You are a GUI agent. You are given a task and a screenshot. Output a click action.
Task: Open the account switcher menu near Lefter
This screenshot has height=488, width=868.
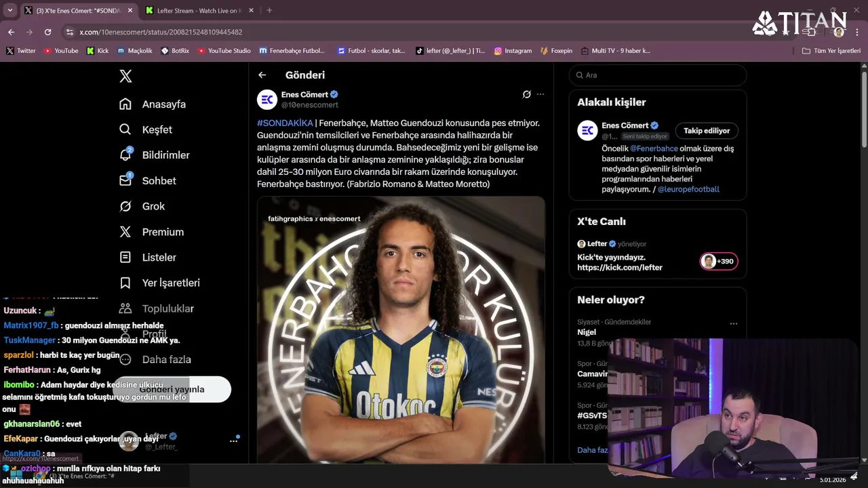coord(233,441)
